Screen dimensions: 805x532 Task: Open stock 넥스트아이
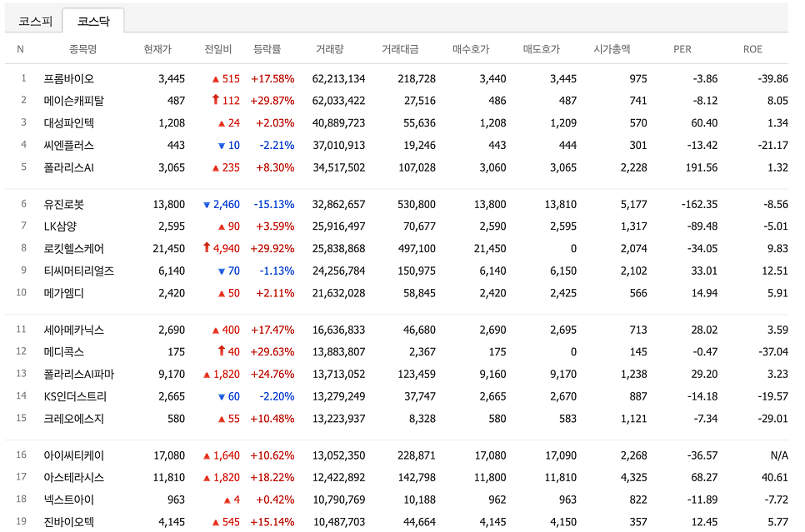(69, 500)
